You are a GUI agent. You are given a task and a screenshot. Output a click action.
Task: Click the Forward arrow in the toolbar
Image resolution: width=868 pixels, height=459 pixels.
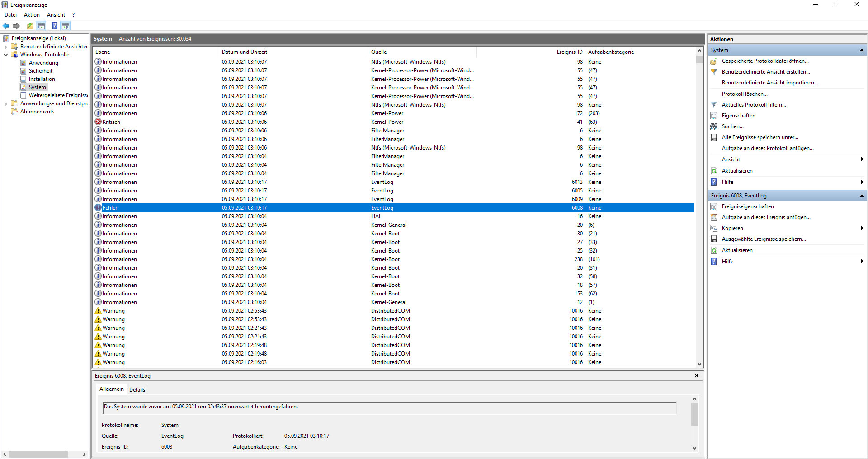click(16, 26)
